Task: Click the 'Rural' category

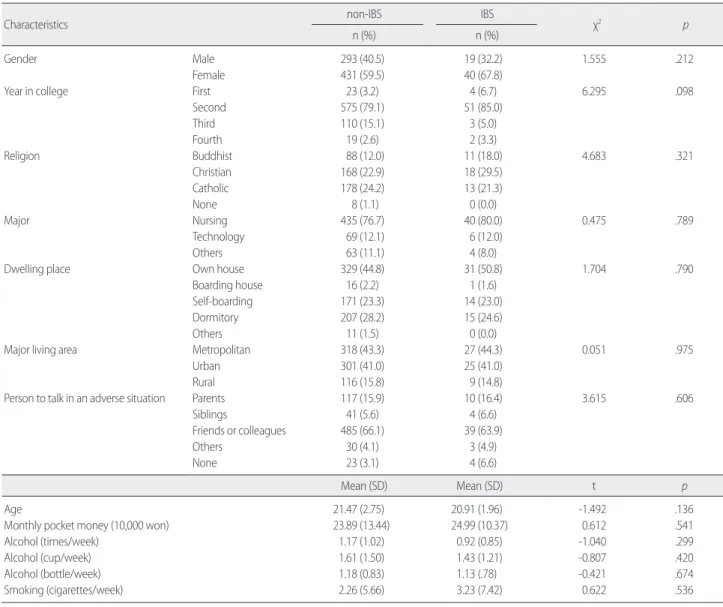Action: (203, 382)
